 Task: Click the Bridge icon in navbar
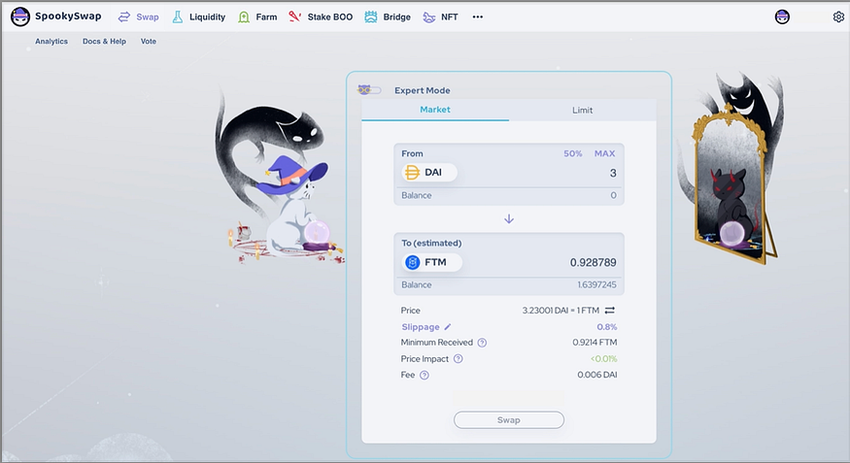coord(371,17)
